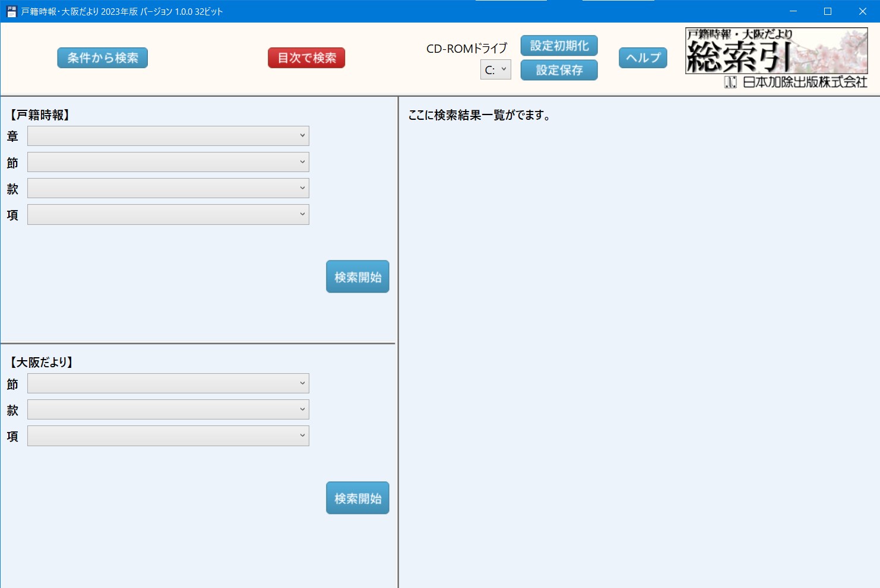This screenshot has width=880, height=588.
Task: Click the red 目次で検索 button
Action: (306, 58)
